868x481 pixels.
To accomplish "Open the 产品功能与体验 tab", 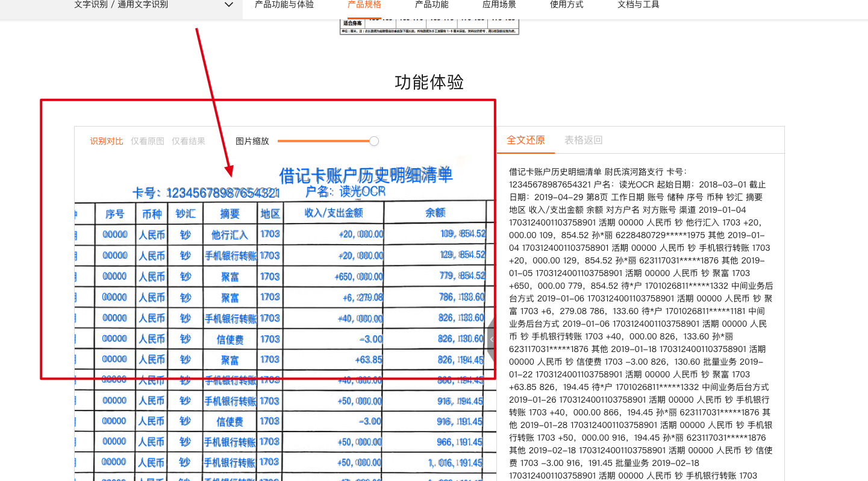I will coord(284,5).
